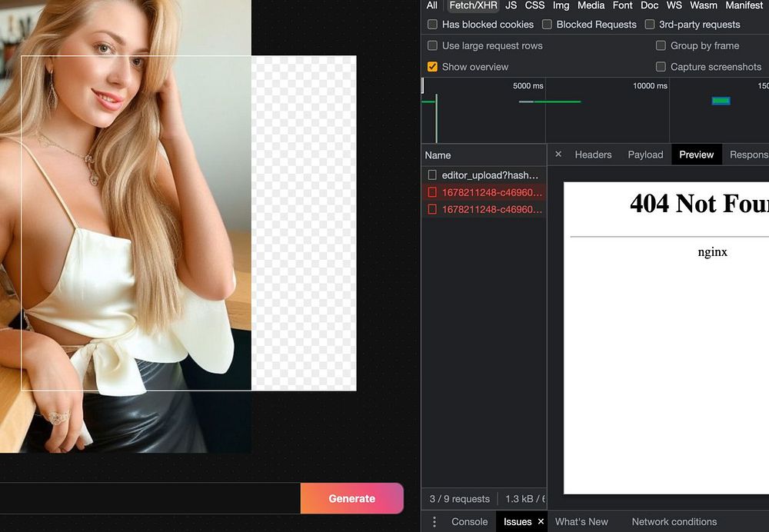
Task: Filter requests by WS
Action: pos(674,5)
